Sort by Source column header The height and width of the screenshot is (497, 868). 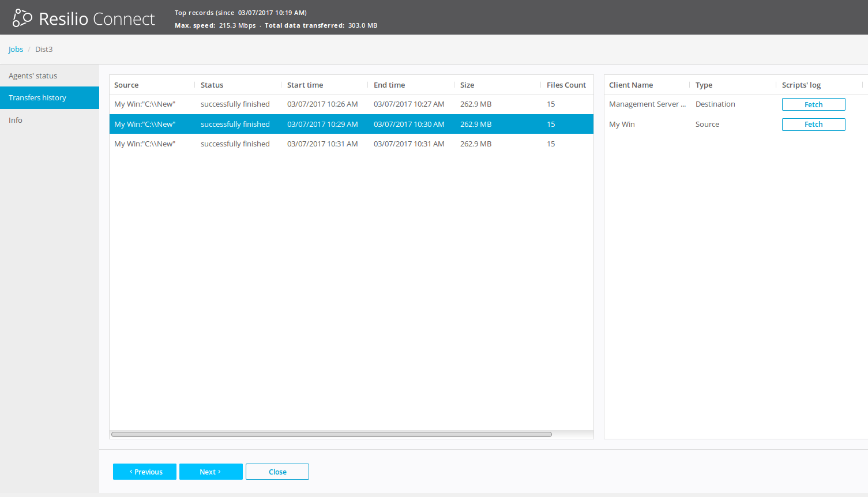pos(126,85)
